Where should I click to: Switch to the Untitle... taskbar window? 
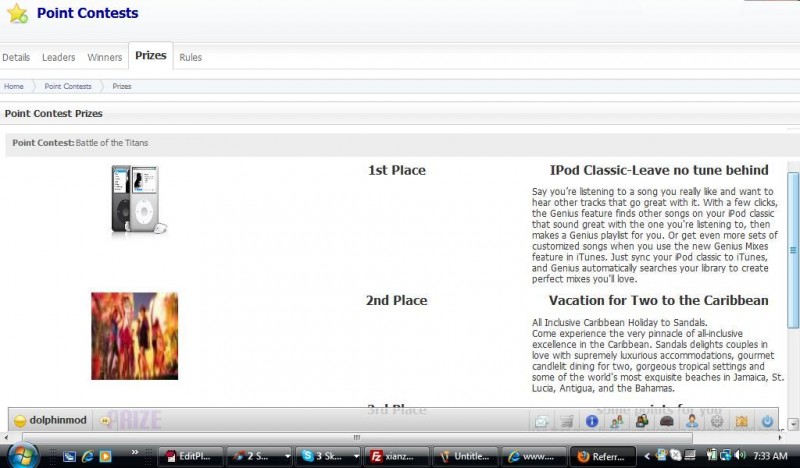[465, 456]
